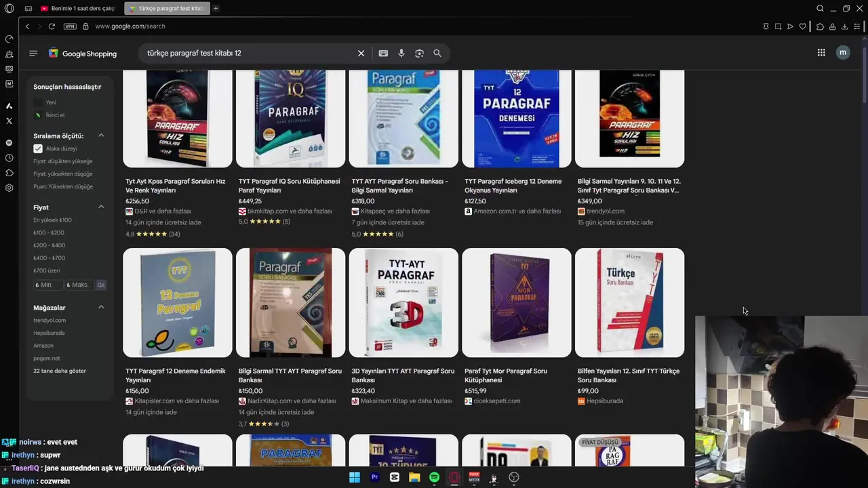Sort by 'Fiyat: yüksekten düşüğe'
The height and width of the screenshot is (488, 868).
click(63, 174)
